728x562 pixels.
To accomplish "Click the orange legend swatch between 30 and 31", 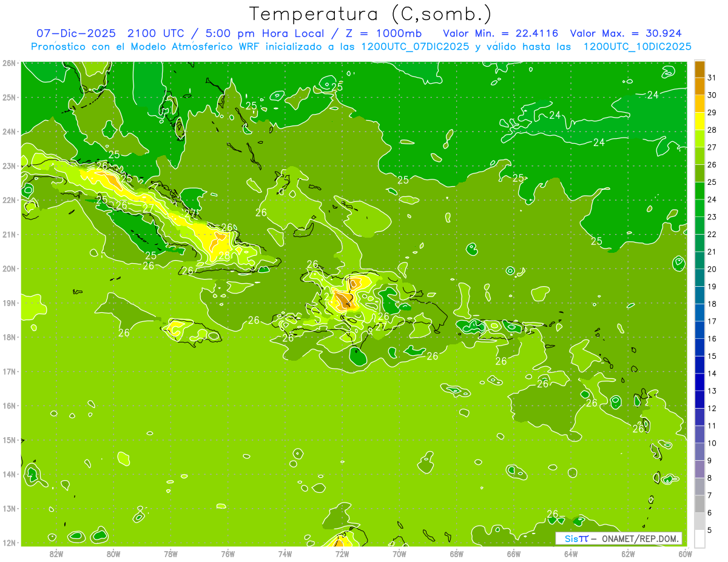I will [699, 87].
